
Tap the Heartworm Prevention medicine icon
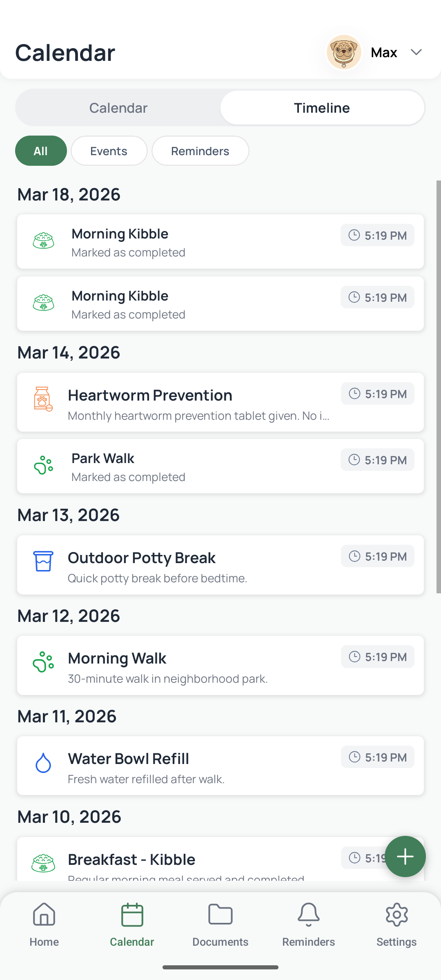coord(43,399)
